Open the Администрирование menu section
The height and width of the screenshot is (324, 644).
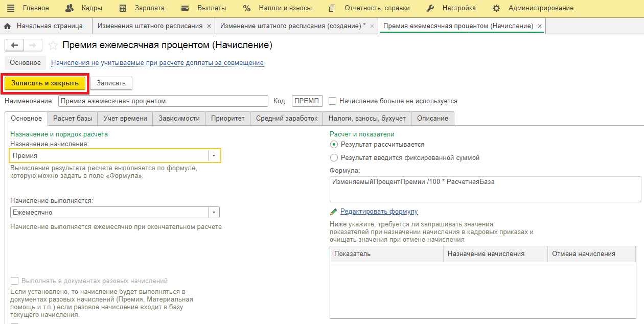pyautogui.click(x=541, y=8)
